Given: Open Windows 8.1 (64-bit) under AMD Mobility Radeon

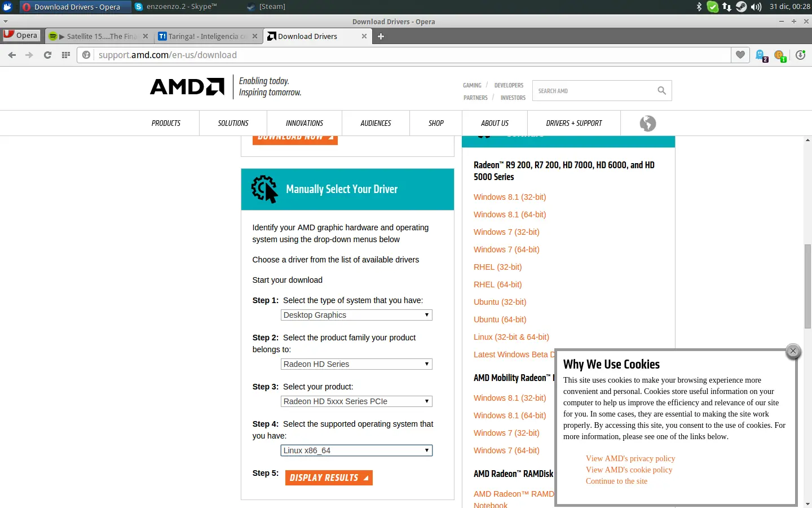Looking at the screenshot, I should pyautogui.click(x=510, y=415).
